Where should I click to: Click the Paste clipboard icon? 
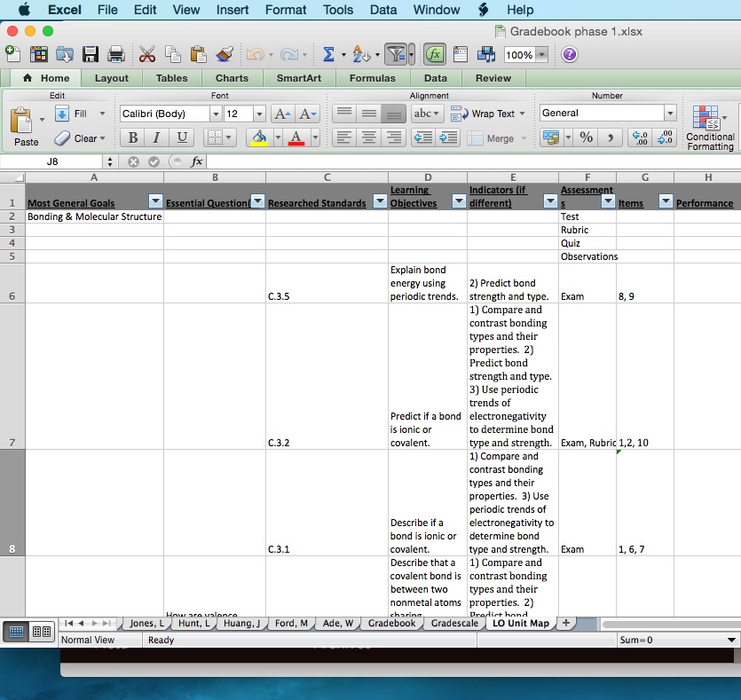24,122
